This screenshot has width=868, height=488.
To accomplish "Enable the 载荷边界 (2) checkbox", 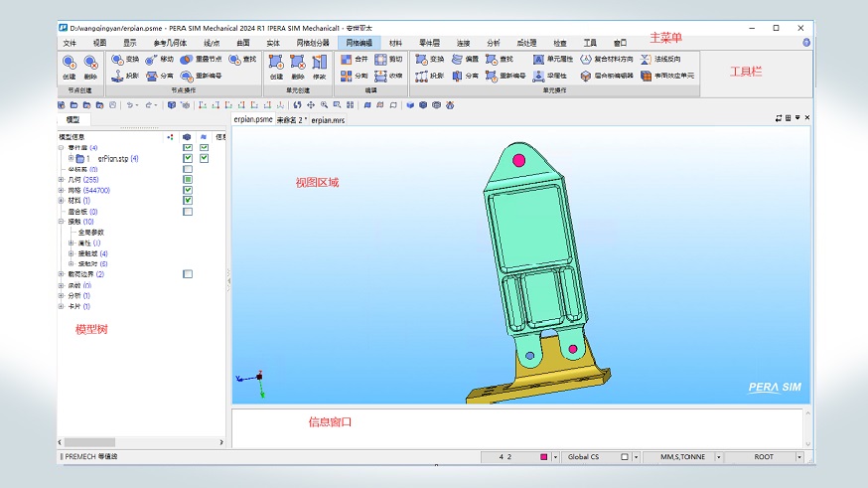I will [188, 274].
